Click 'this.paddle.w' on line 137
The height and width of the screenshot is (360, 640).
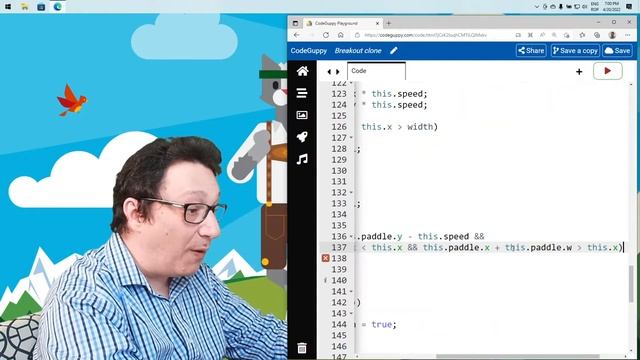[x=538, y=247]
